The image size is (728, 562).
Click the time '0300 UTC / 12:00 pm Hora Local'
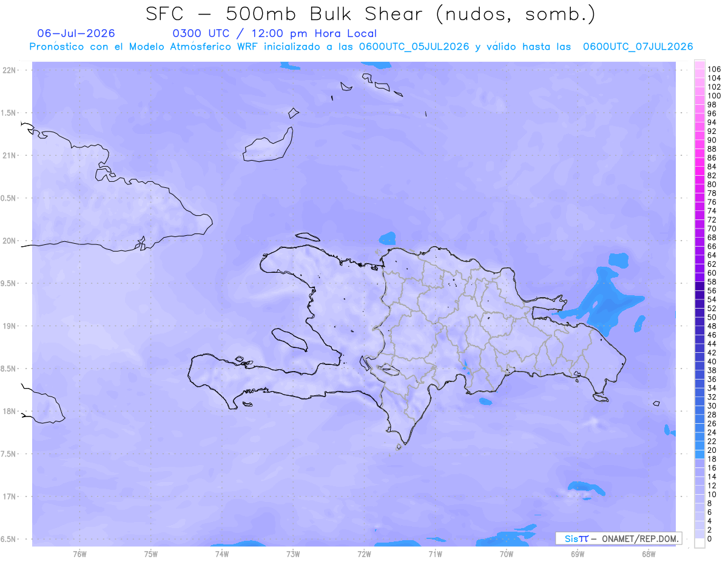click(275, 34)
